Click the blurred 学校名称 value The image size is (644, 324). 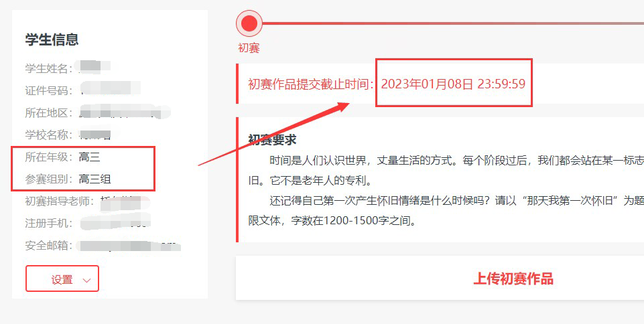(95, 135)
